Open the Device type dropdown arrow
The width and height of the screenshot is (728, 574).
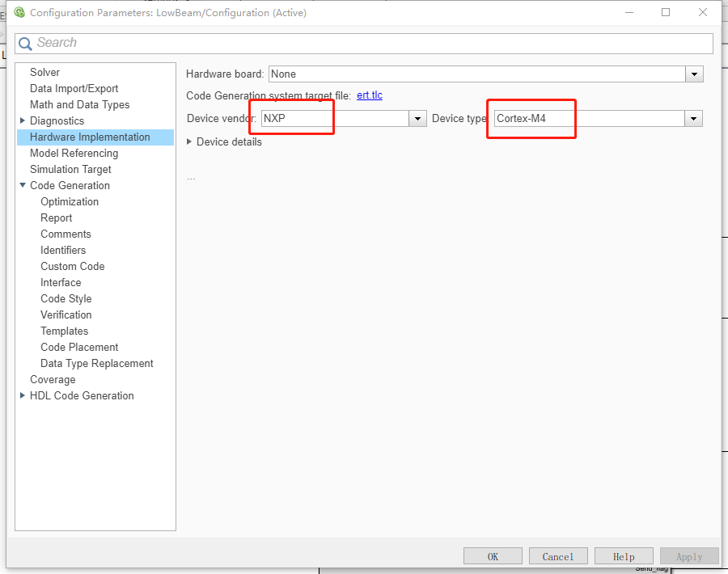click(693, 119)
